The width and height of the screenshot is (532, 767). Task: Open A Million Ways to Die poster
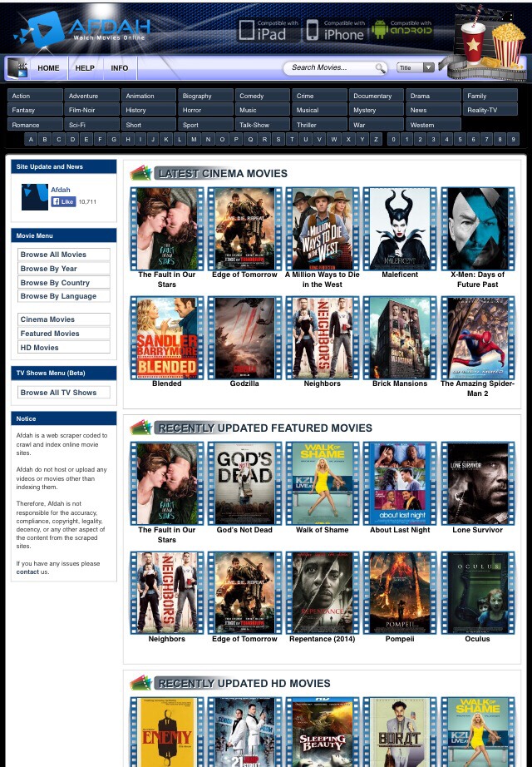tap(323, 229)
